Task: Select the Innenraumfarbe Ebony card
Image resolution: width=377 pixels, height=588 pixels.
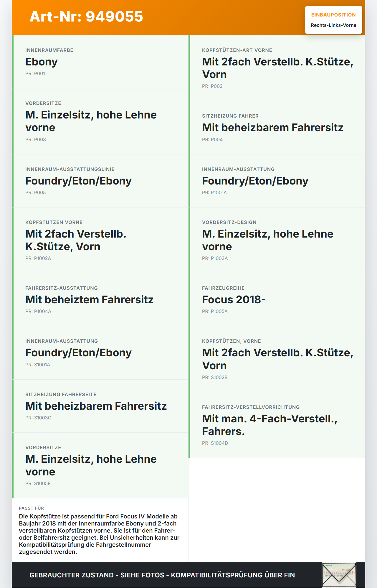Action: [x=100, y=62]
